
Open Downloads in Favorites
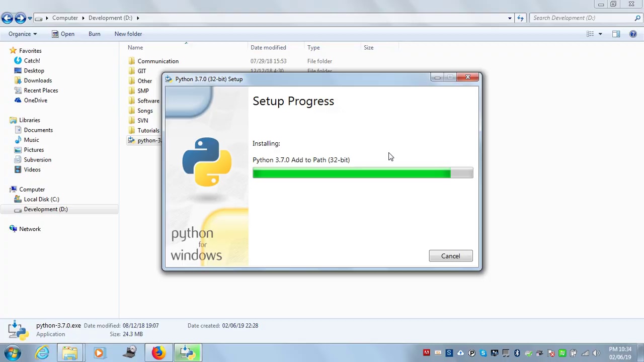(38, 80)
